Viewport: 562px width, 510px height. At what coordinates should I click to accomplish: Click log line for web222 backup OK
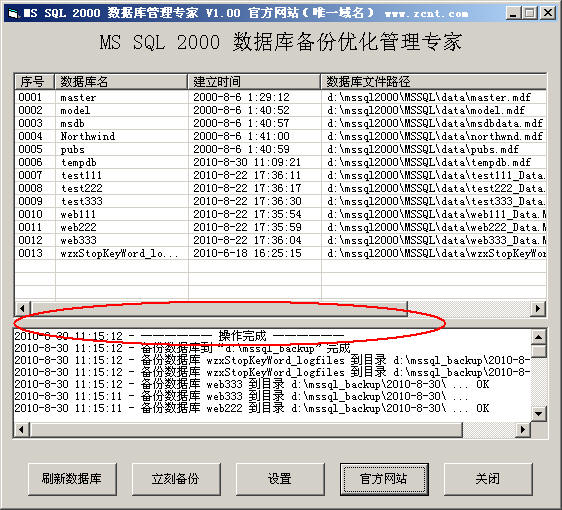point(252,408)
